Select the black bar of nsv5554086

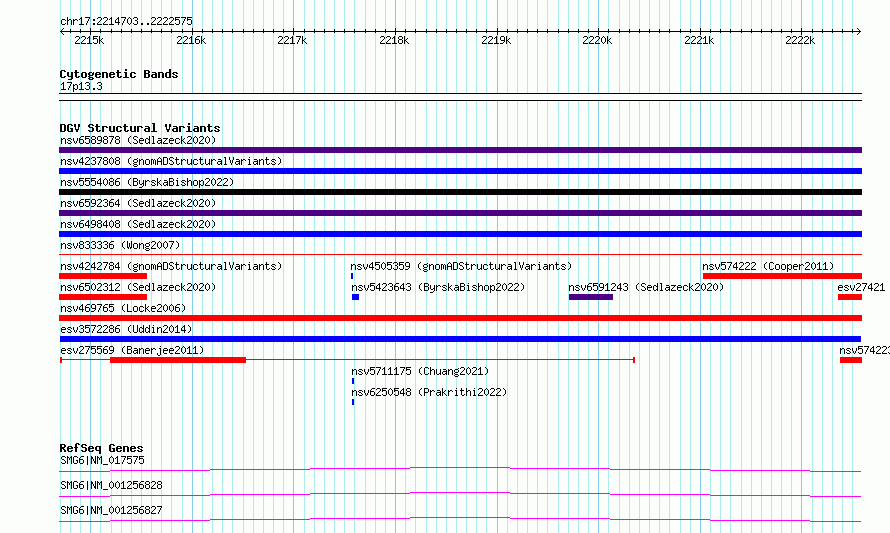460,192
